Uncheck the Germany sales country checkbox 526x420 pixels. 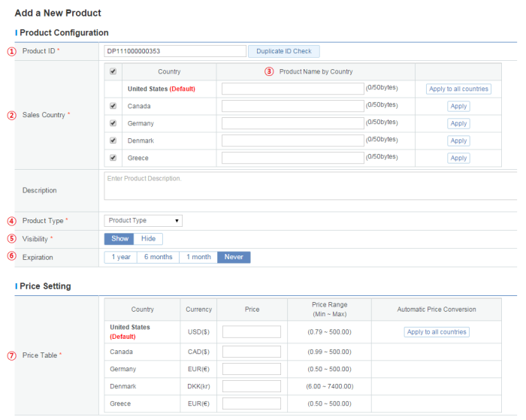pyautogui.click(x=113, y=123)
